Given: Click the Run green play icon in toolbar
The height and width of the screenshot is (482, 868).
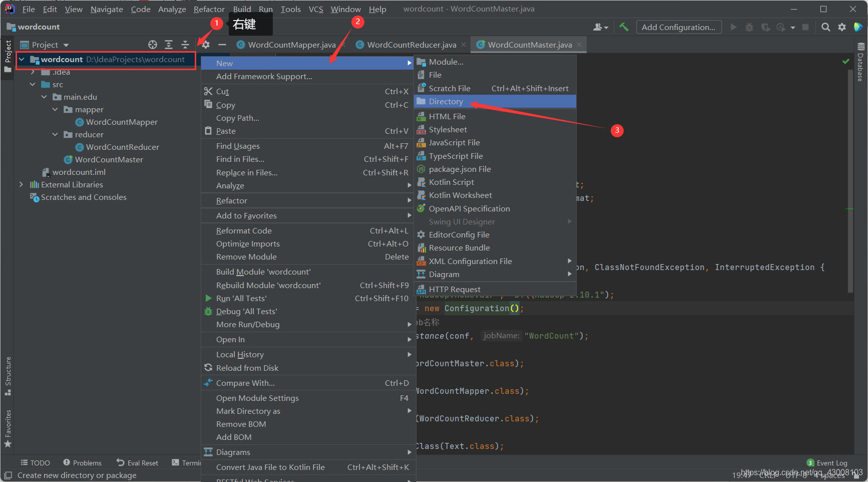Looking at the screenshot, I should (733, 27).
